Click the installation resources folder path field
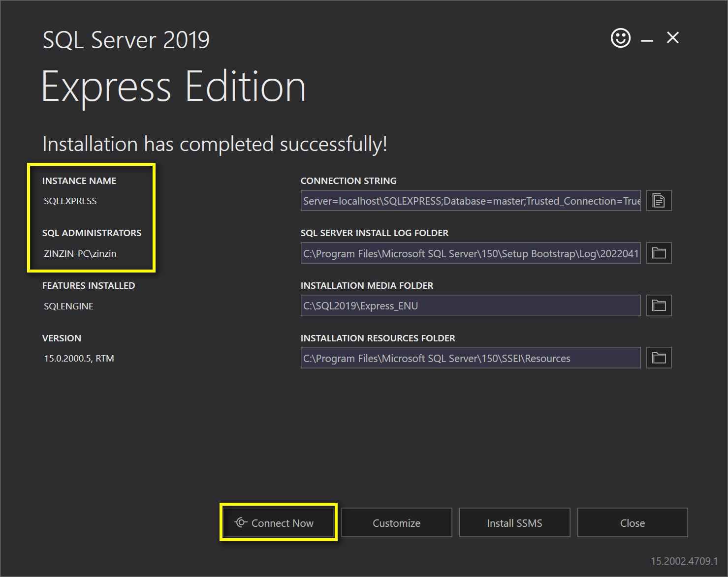This screenshot has width=728, height=577. tap(471, 358)
